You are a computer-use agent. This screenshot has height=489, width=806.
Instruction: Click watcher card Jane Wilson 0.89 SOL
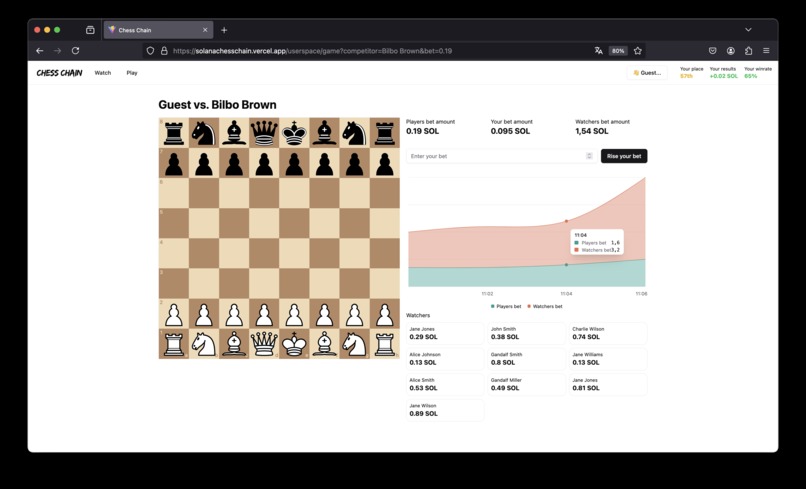[x=445, y=410]
